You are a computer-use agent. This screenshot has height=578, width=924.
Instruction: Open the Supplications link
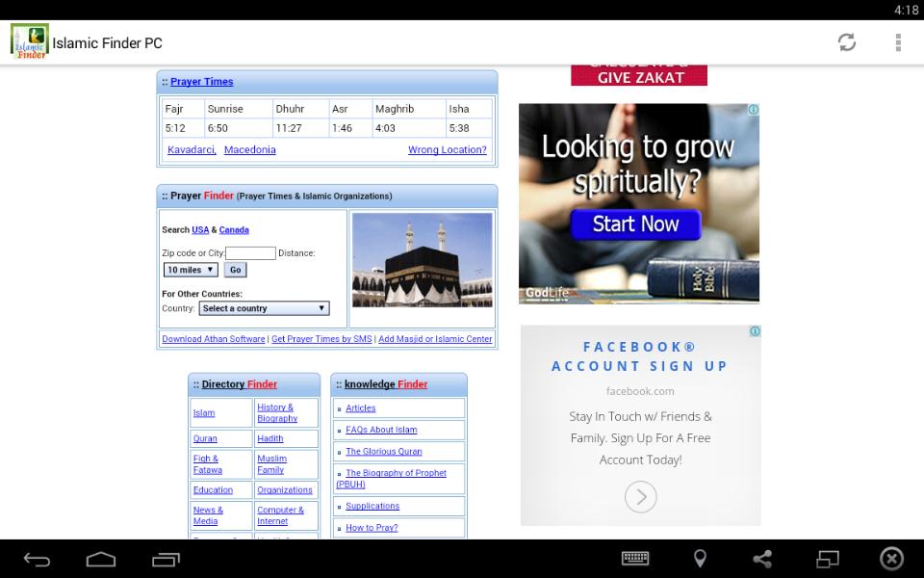(372, 506)
